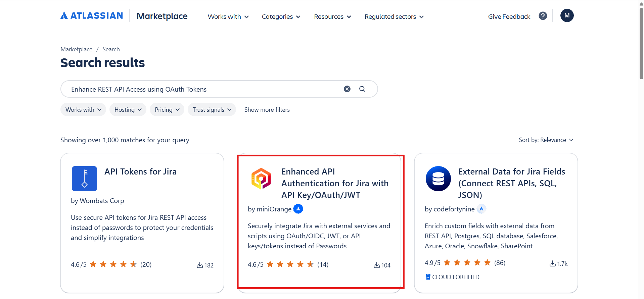Click the partner badge beside codefortynine
The width and height of the screenshot is (644, 299).
[x=481, y=209]
